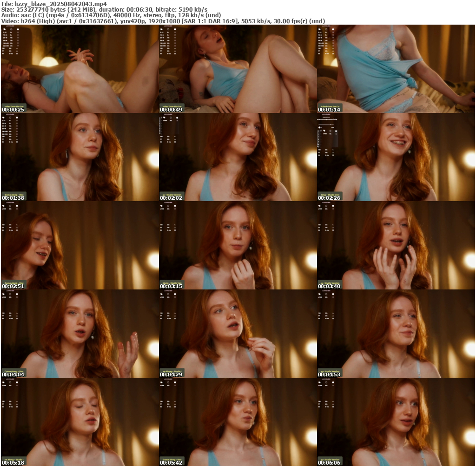The height and width of the screenshot is (466, 476).
Task: View the frame at 00:02:51
Action: point(80,245)
